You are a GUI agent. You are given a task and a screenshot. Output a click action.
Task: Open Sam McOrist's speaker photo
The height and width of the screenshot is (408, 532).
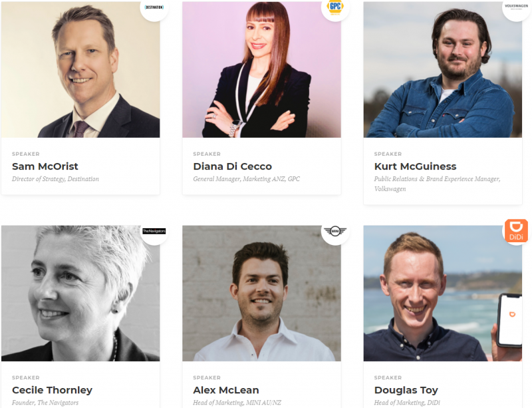(x=80, y=70)
